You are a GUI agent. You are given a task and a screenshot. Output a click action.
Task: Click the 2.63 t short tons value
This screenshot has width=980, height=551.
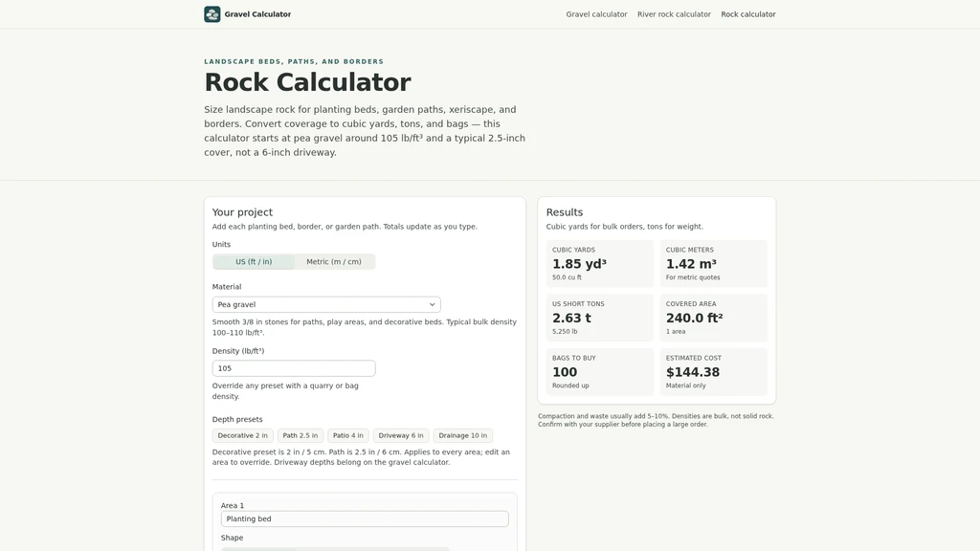(x=571, y=318)
